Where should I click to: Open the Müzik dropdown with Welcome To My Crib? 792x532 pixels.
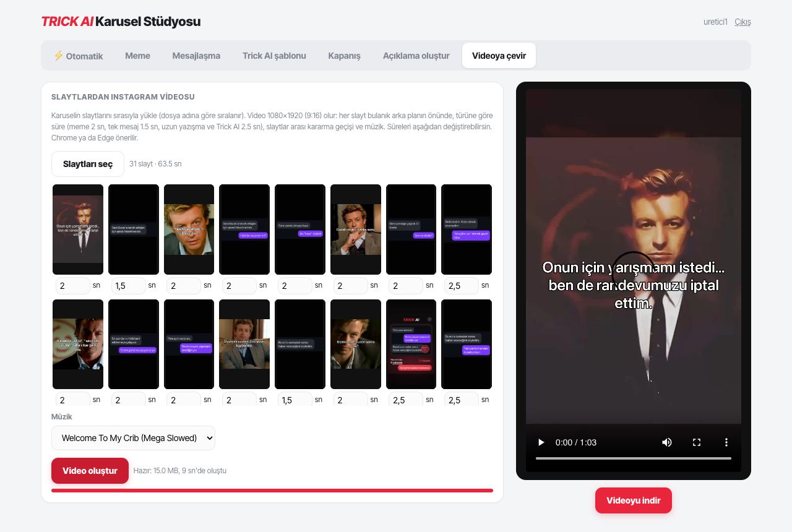[133, 437]
